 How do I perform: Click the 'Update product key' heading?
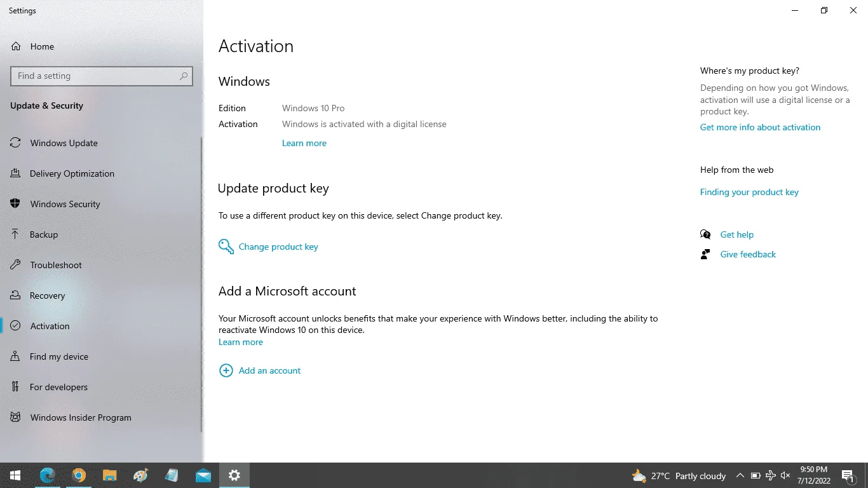tap(273, 189)
